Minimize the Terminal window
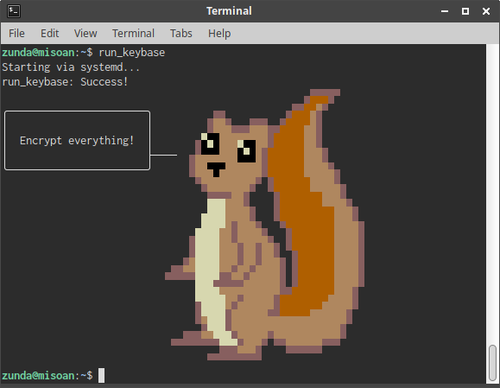Image resolution: width=500 pixels, height=388 pixels. [445, 11]
